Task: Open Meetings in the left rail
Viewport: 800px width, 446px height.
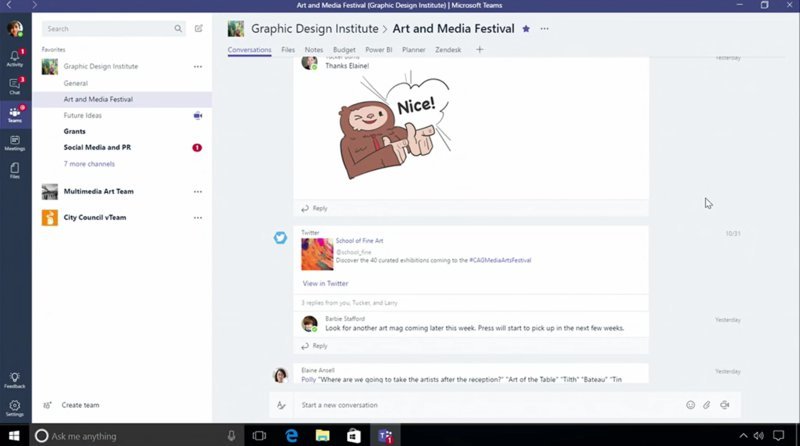Action: 15,142
